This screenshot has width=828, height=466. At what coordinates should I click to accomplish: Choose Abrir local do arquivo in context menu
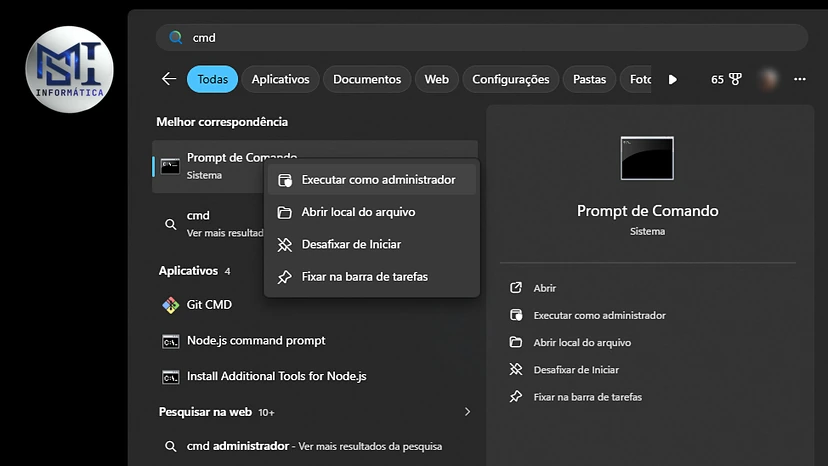click(x=372, y=212)
